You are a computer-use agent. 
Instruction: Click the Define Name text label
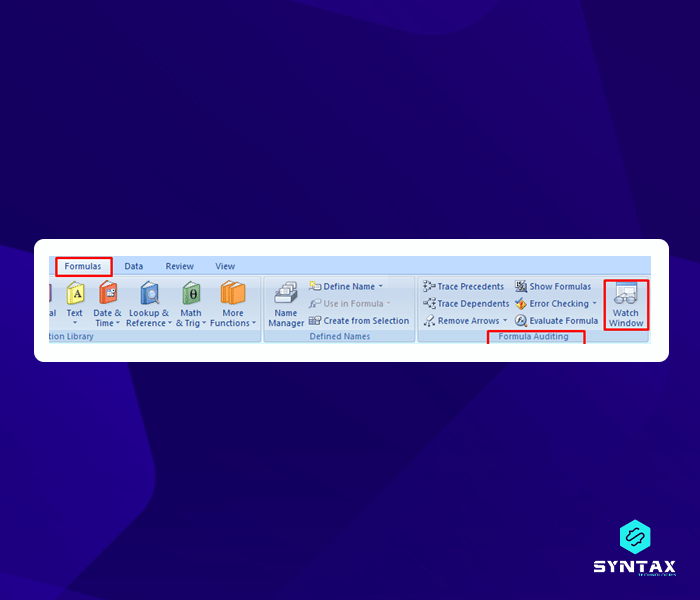pos(349,287)
